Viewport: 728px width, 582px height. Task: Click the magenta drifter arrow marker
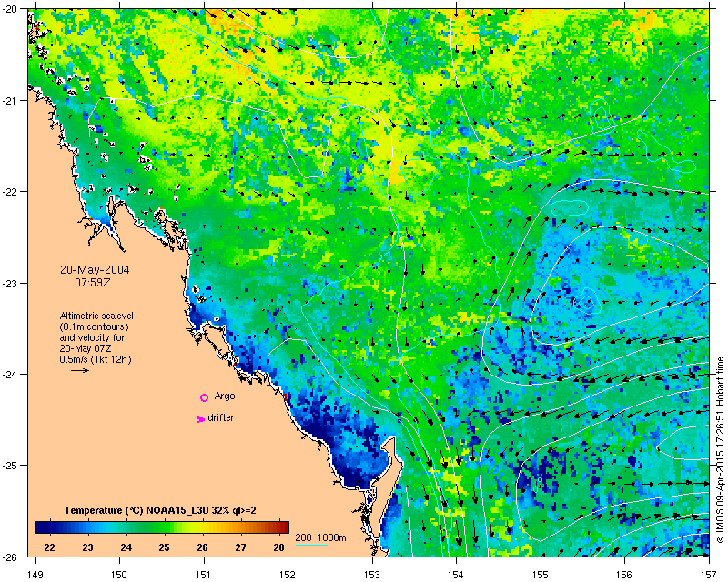201,419
